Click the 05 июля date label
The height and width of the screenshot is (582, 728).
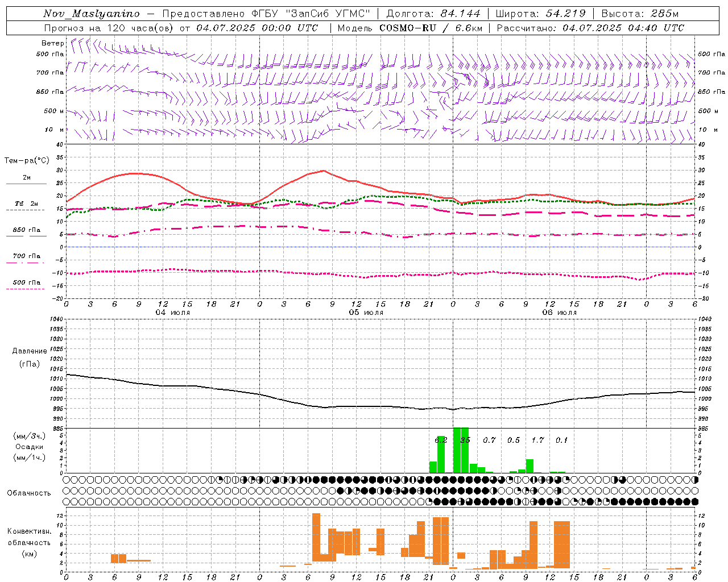(x=366, y=313)
